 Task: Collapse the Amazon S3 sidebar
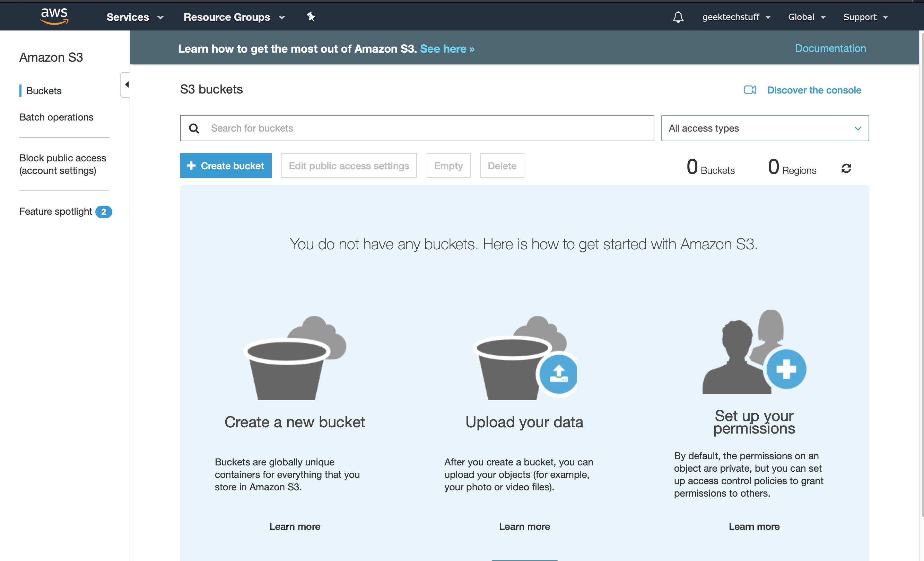pos(127,84)
